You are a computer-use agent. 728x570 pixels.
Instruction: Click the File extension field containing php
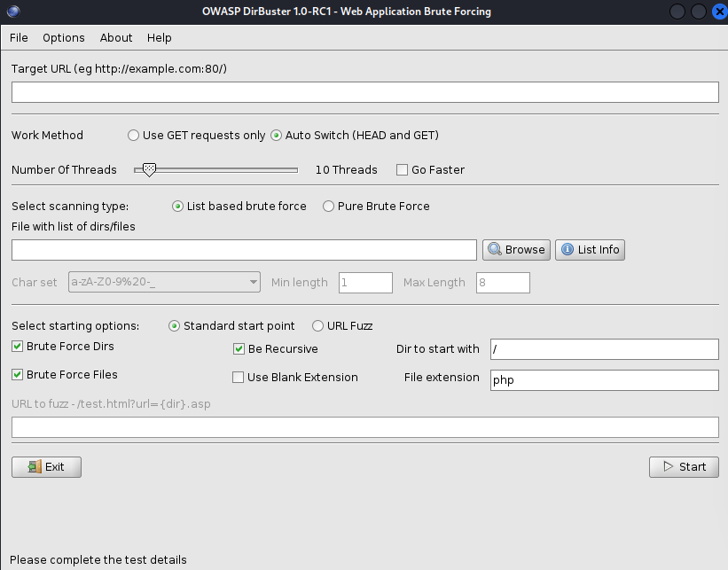coord(605,380)
